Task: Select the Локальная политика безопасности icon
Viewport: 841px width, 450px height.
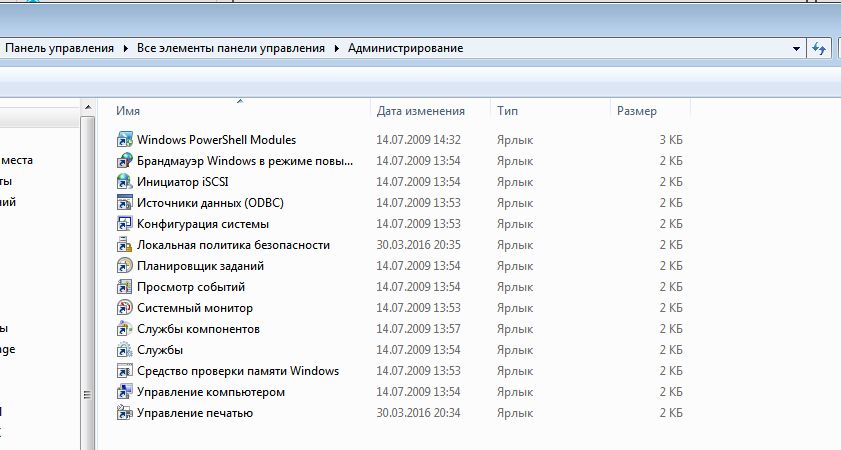Action: point(124,245)
